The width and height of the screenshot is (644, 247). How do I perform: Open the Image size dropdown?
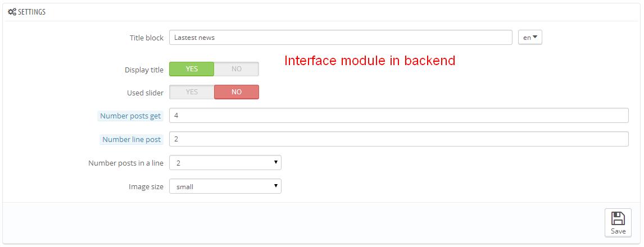coord(225,186)
